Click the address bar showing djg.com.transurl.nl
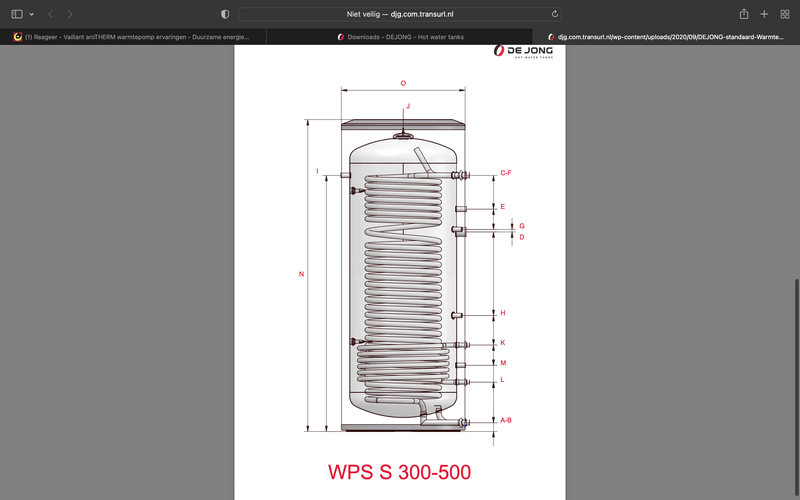Screen dimensions: 800x500 (x=400, y=14)
